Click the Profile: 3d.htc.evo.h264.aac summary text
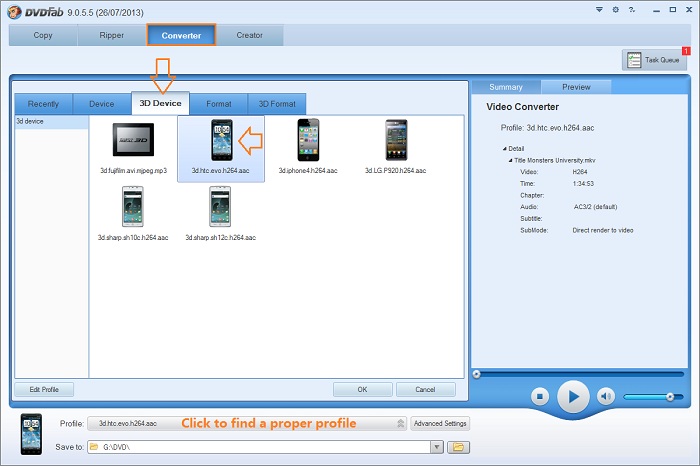This screenshot has height=466, width=700. pos(547,128)
